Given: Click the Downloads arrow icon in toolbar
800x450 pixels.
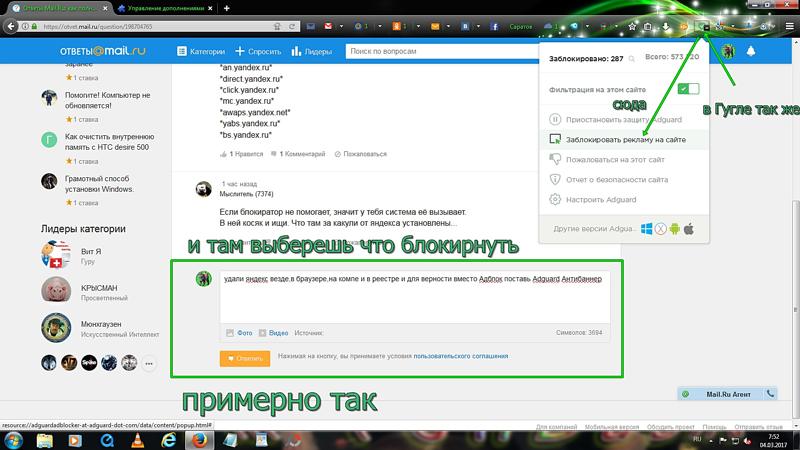Looking at the screenshot, I should tap(666, 27).
